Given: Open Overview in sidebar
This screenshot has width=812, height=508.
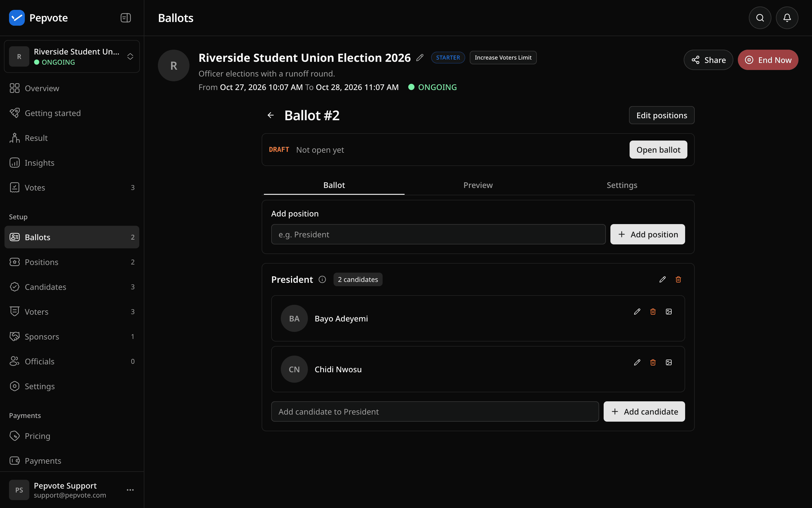Looking at the screenshot, I should (72, 88).
